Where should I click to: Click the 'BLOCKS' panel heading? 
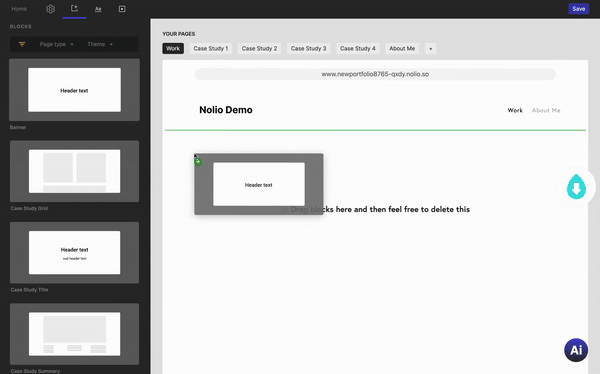[21, 26]
